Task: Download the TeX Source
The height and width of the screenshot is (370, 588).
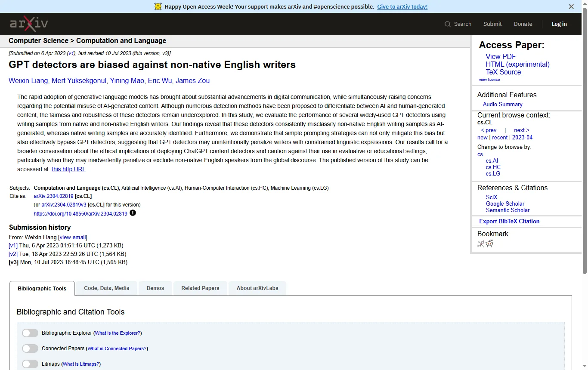Action: point(503,72)
